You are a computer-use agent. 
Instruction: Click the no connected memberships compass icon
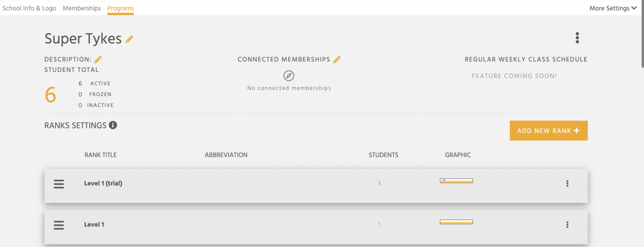289,76
